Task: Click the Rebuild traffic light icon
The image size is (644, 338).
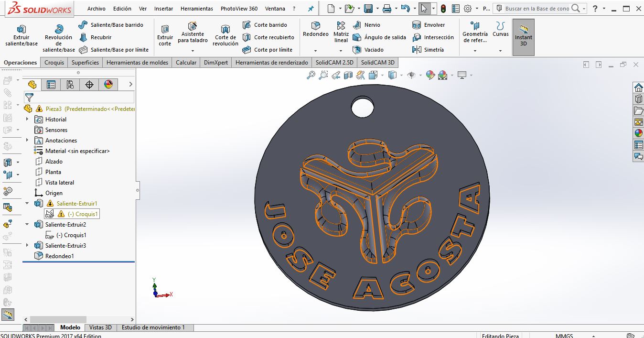Action: (443, 9)
